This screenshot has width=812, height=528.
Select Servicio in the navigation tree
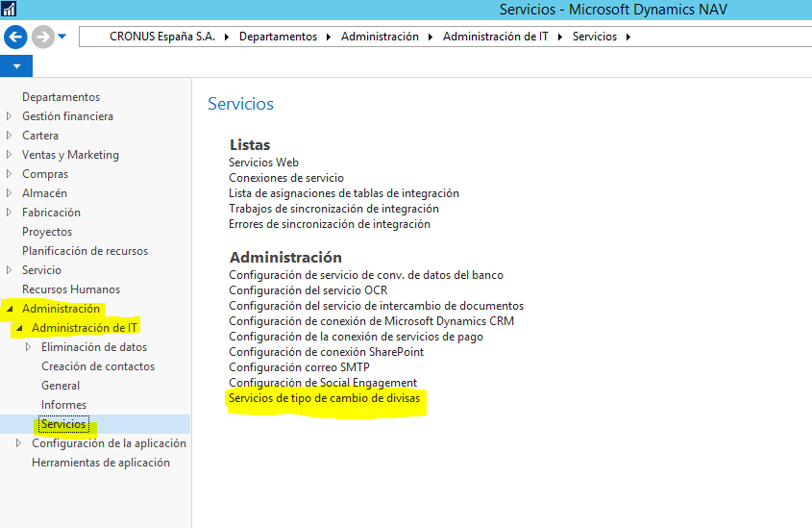(41, 270)
